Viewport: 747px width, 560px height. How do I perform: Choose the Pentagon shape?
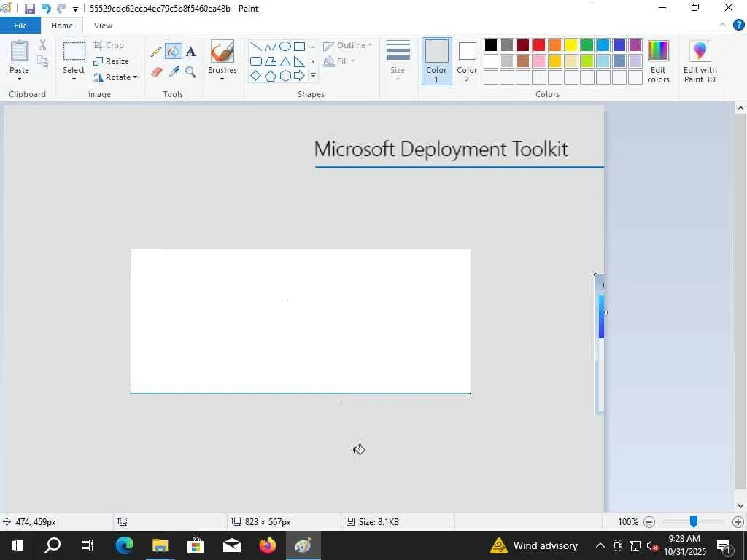pyautogui.click(x=271, y=75)
